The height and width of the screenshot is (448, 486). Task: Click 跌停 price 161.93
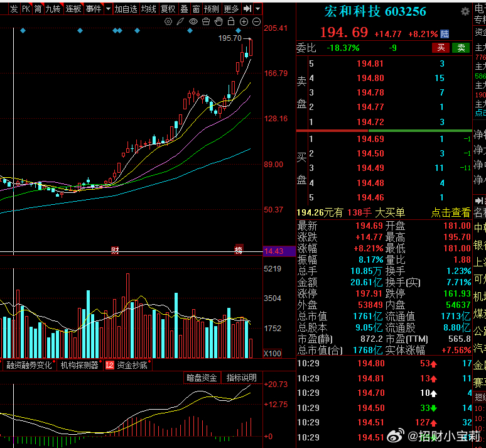click(457, 293)
